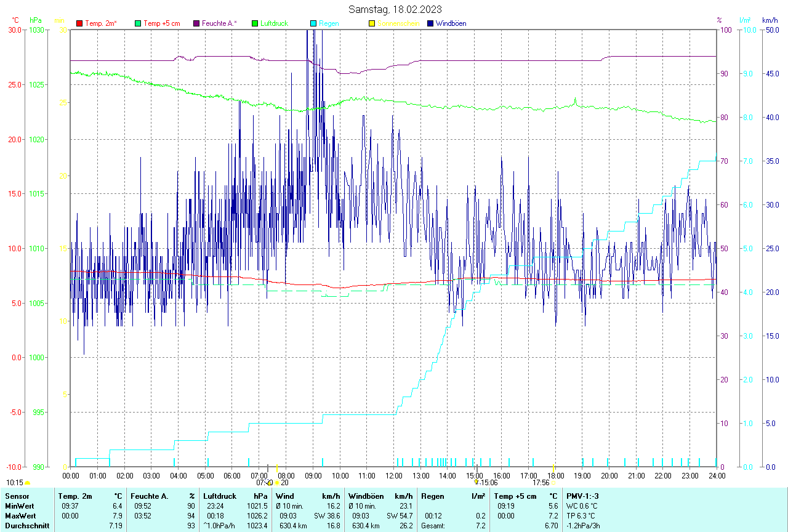This screenshot has width=788, height=532.
Task: Select the 'Temp. 2m*' legend label
Action: pos(101,23)
